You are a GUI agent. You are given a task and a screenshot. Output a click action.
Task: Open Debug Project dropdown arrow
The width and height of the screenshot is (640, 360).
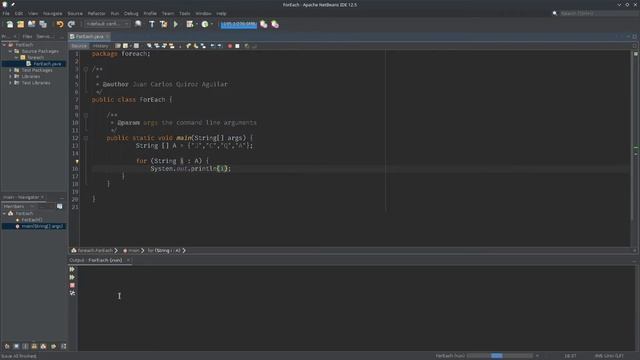tap(197, 24)
